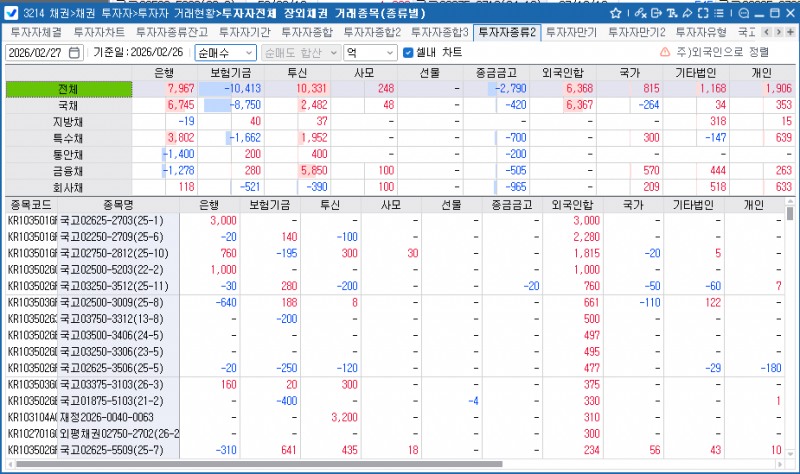Select the 통안채 row header
The image size is (800, 474).
click(68, 155)
